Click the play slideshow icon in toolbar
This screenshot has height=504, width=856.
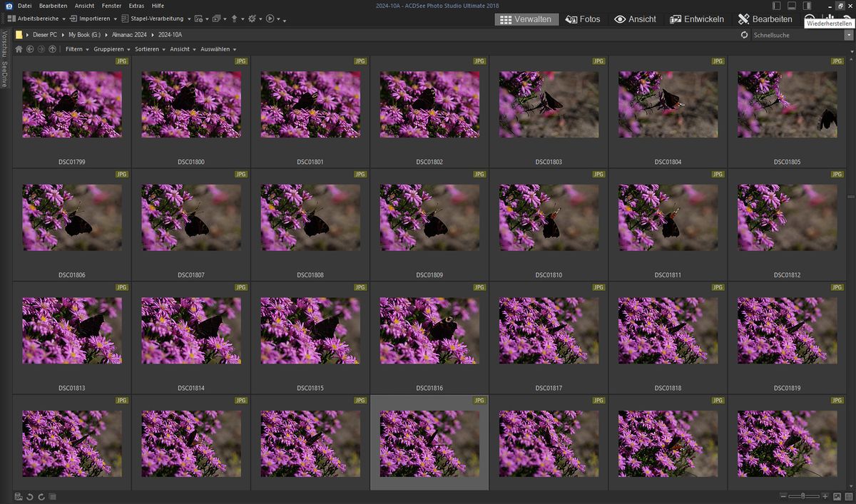[x=270, y=19]
